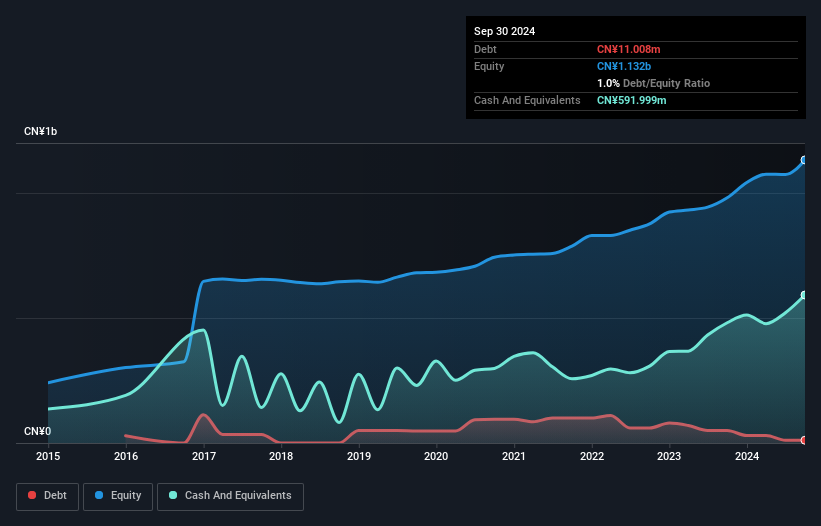Click the CN¥591.999m cash value

pos(631,100)
